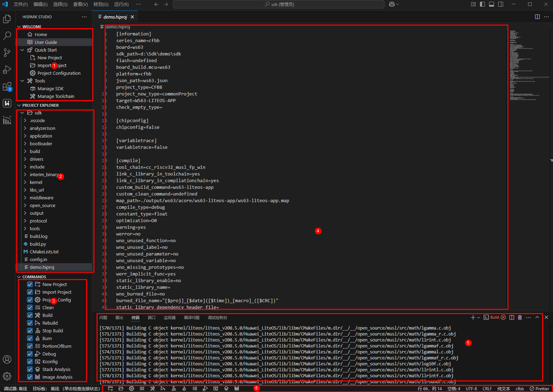Open the Explorer view in activity bar
Screen dimensions: 553x392
pos(7,19)
